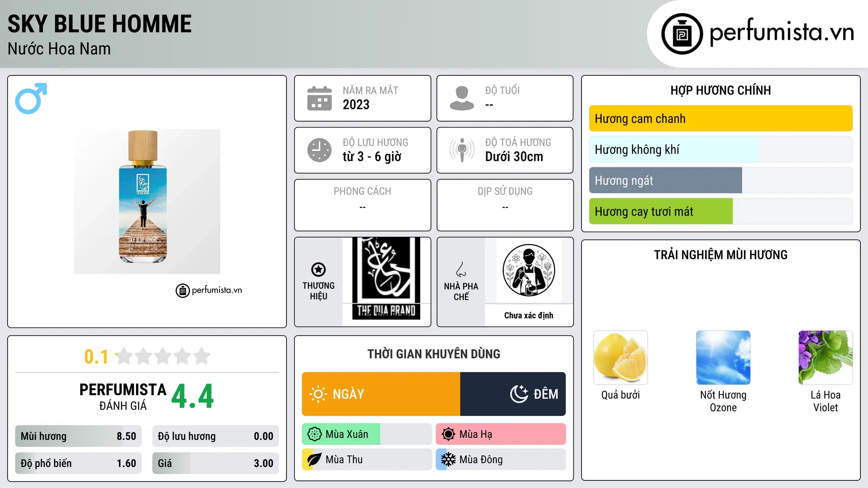
Task: Open the Quả bưởi grapefruit image
Action: pyautogui.click(x=620, y=358)
